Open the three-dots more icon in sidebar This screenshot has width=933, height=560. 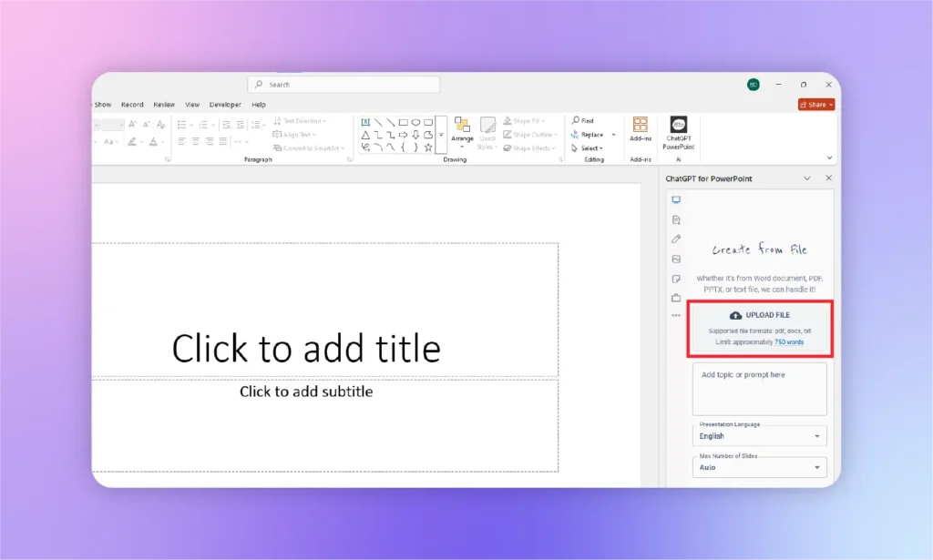point(676,316)
